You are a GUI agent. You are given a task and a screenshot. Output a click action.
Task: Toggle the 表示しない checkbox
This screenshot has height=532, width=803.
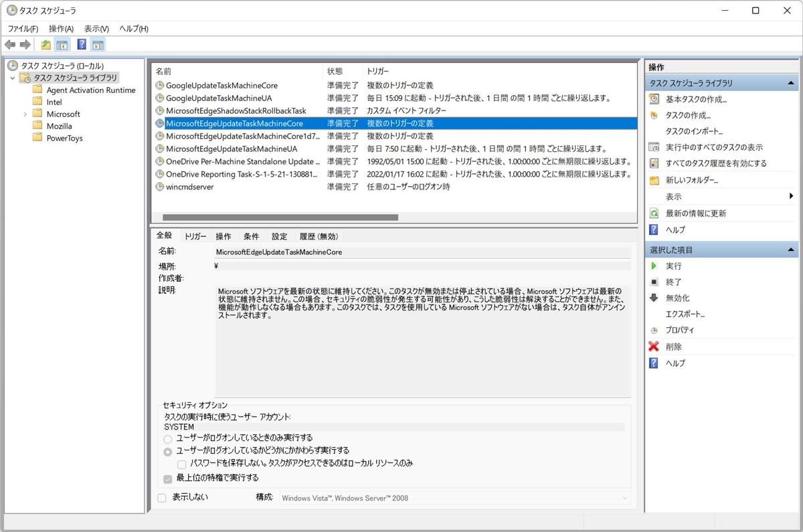point(162,497)
